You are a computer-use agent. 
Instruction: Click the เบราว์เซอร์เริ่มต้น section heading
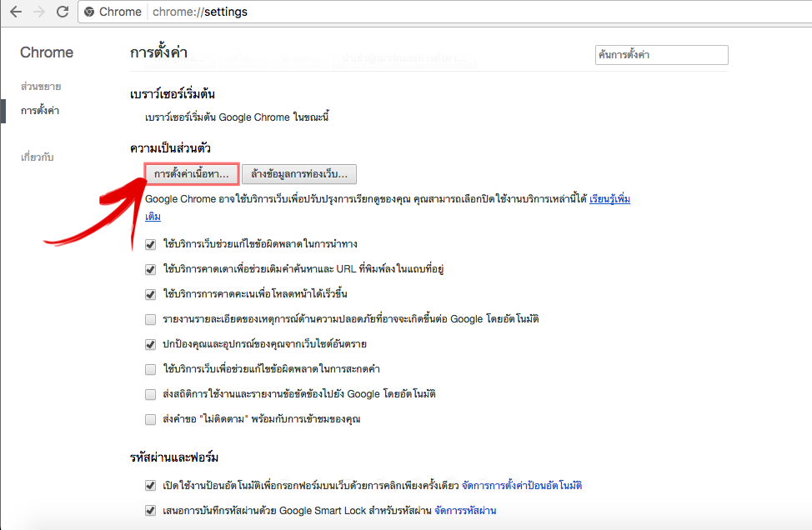173,94
